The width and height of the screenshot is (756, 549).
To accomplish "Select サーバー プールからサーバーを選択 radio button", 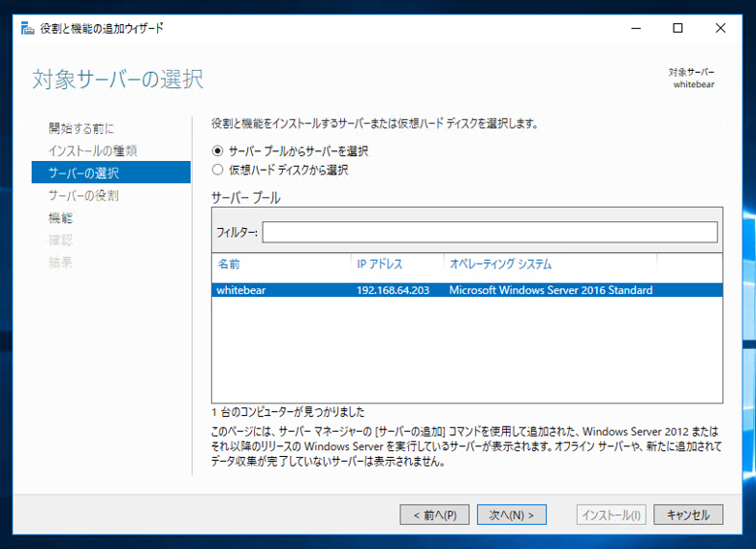I will (217, 151).
